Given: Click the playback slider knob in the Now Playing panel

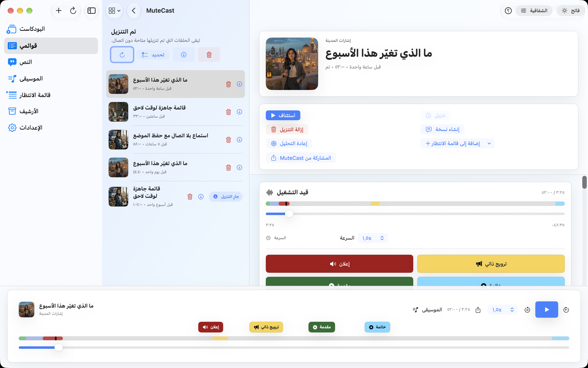Looking at the screenshot, I should tap(289, 214).
